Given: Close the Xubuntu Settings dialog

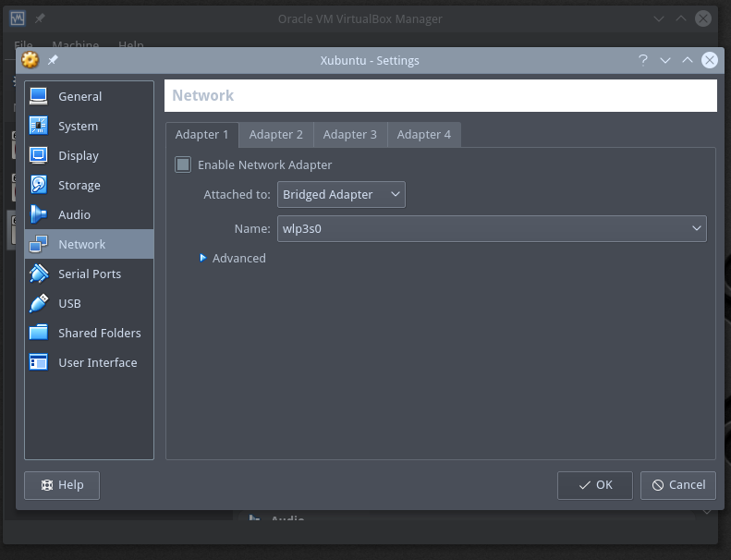Looking at the screenshot, I should click(710, 60).
